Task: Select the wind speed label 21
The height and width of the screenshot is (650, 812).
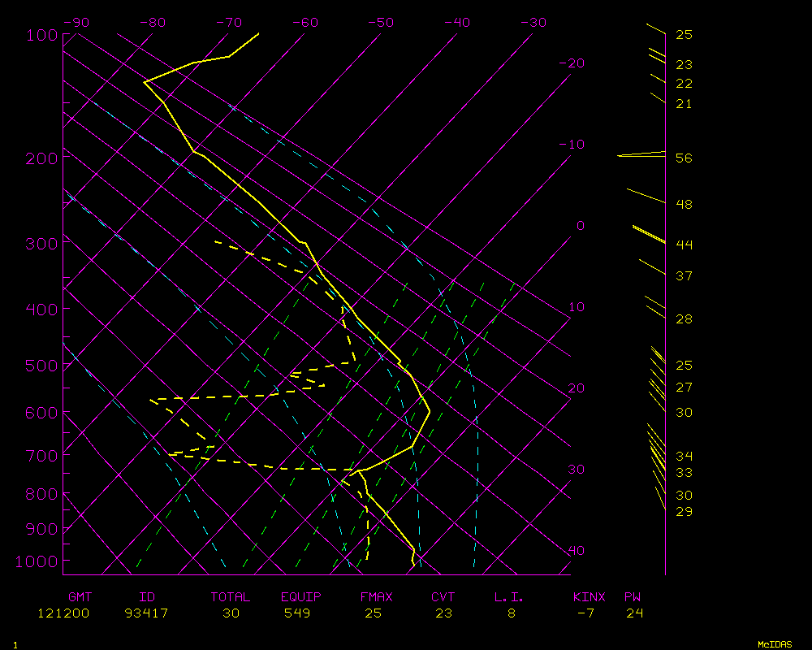Action: point(684,104)
